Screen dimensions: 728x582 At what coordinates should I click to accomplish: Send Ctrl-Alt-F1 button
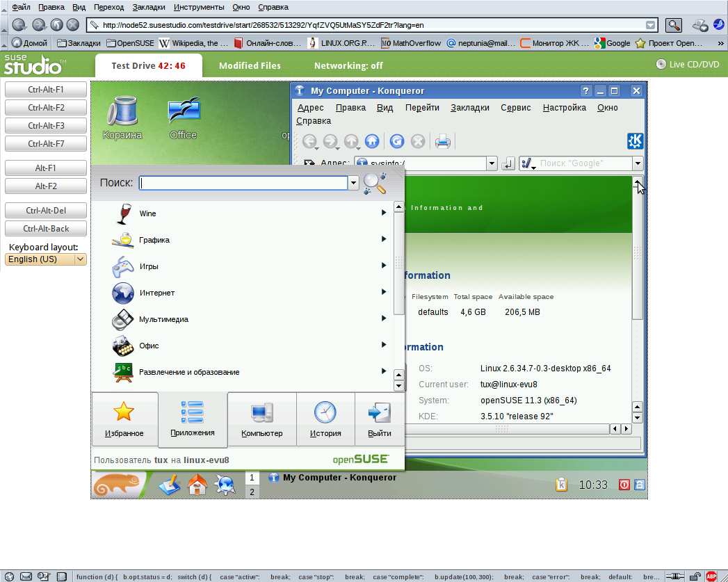pyautogui.click(x=45, y=90)
